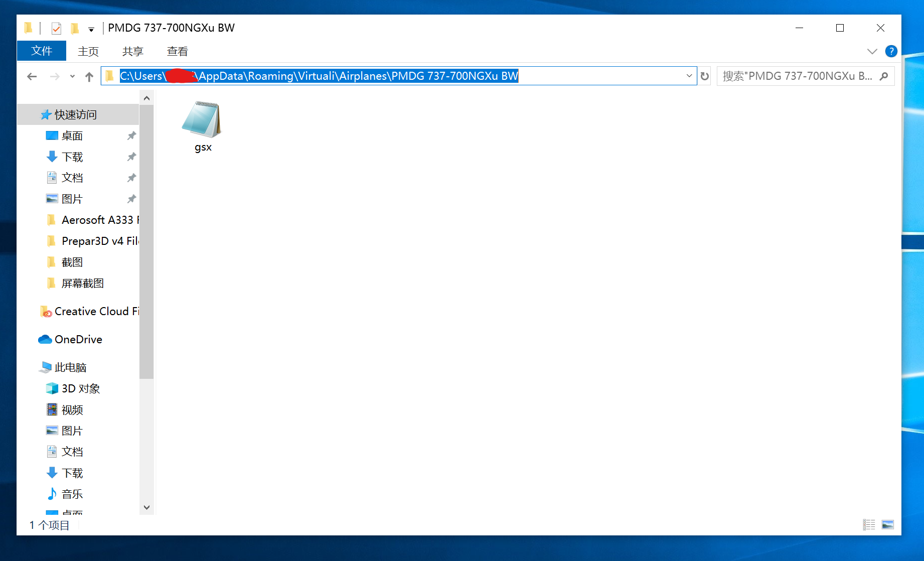Click the Forward navigation arrow

(x=55, y=76)
